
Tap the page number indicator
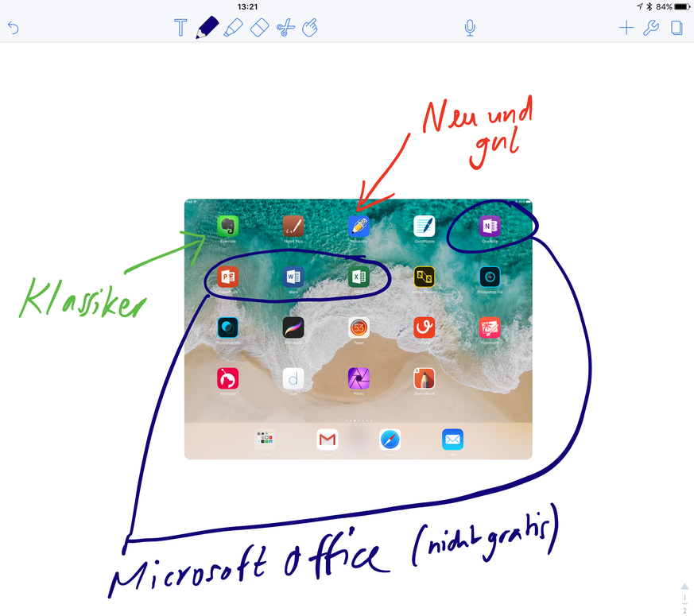(x=684, y=598)
